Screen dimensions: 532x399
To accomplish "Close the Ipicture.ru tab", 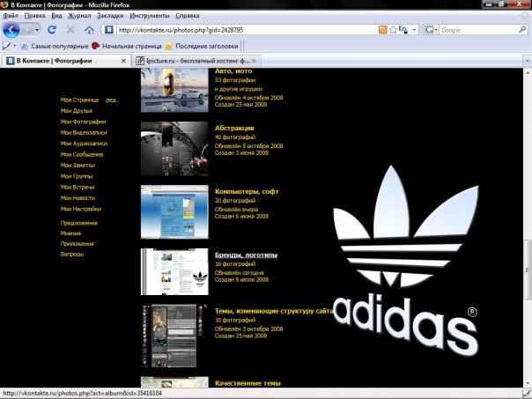I will pyautogui.click(x=254, y=61).
